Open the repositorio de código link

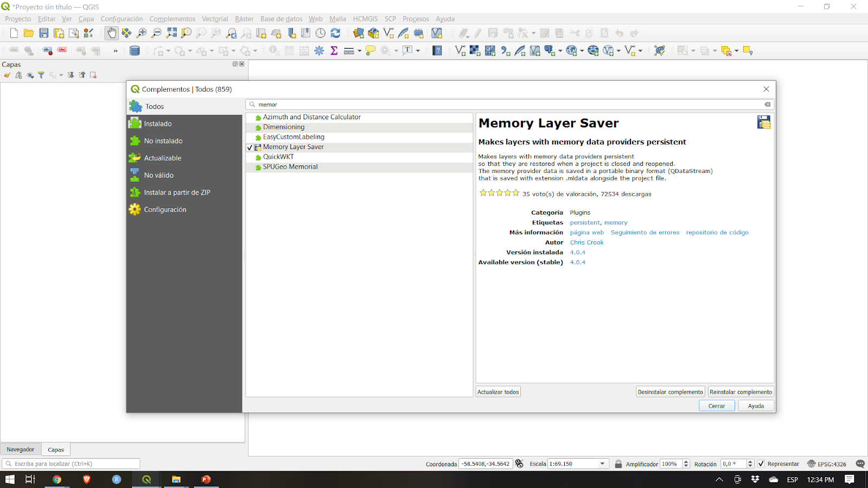717,233
